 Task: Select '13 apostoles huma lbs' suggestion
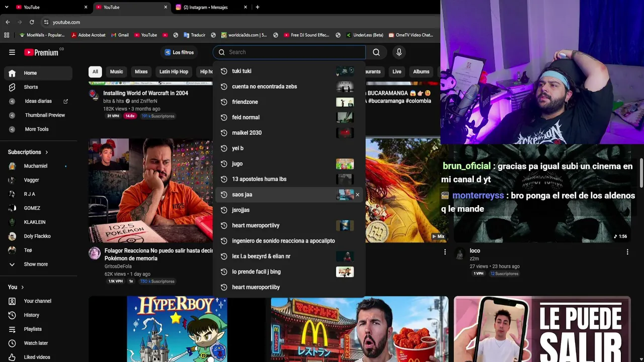tap(289, 179)
